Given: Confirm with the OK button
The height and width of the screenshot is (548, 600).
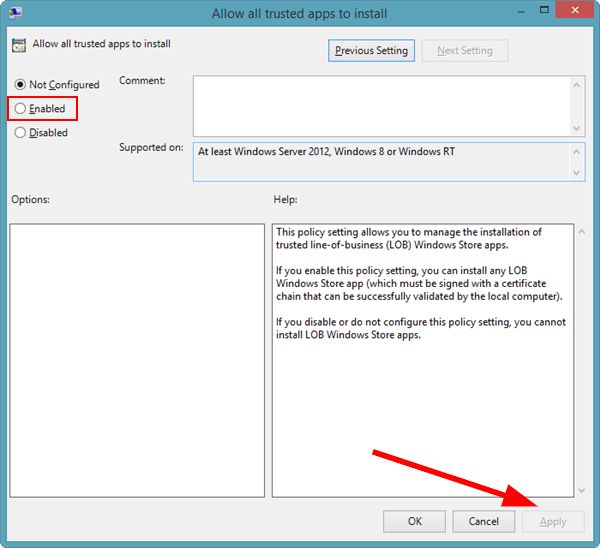Looking at the screenshot, I should [414, 521].
